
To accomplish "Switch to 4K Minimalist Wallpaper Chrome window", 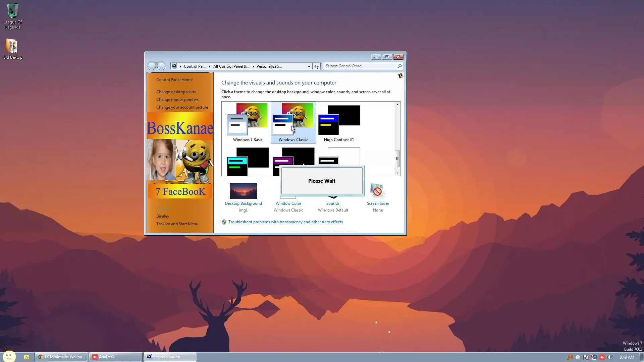I will point(62,357).
